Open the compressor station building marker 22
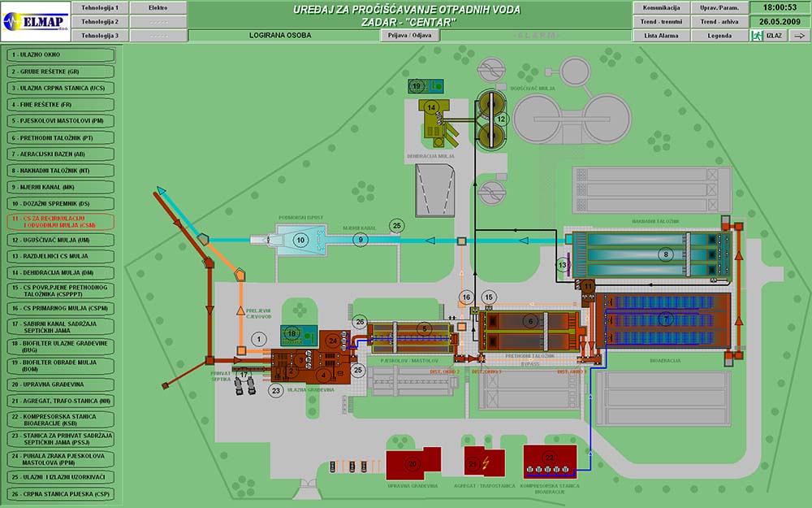 tap(550, 458)
